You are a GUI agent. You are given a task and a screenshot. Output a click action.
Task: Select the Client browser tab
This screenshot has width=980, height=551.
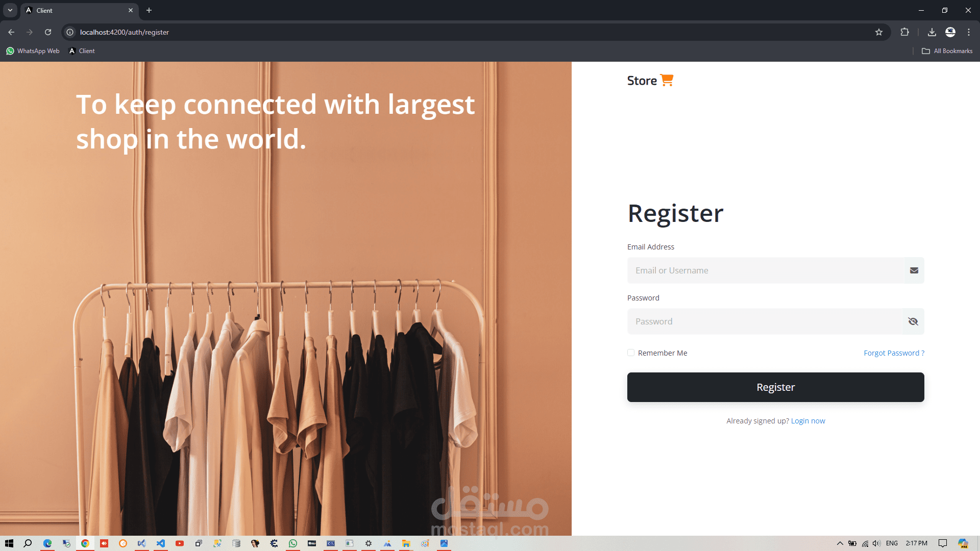[x=77, y=10]
